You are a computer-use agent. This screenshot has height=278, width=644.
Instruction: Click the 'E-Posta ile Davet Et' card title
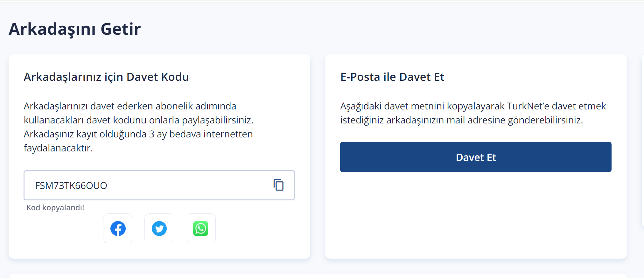[x=392, y=77]
